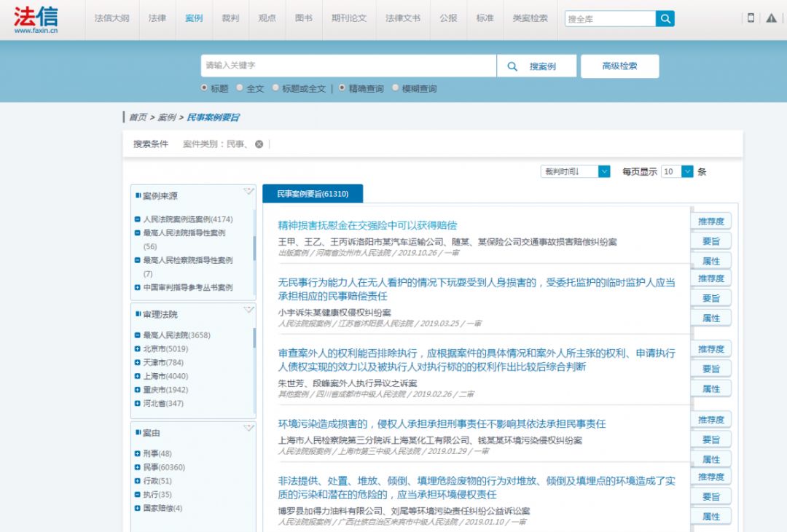This screenshot has width=787, height=532.
Task: Open the case titled 精神损害抚慰金在交强险中可以获得赔偿
Action: click(x=367, y=225)
